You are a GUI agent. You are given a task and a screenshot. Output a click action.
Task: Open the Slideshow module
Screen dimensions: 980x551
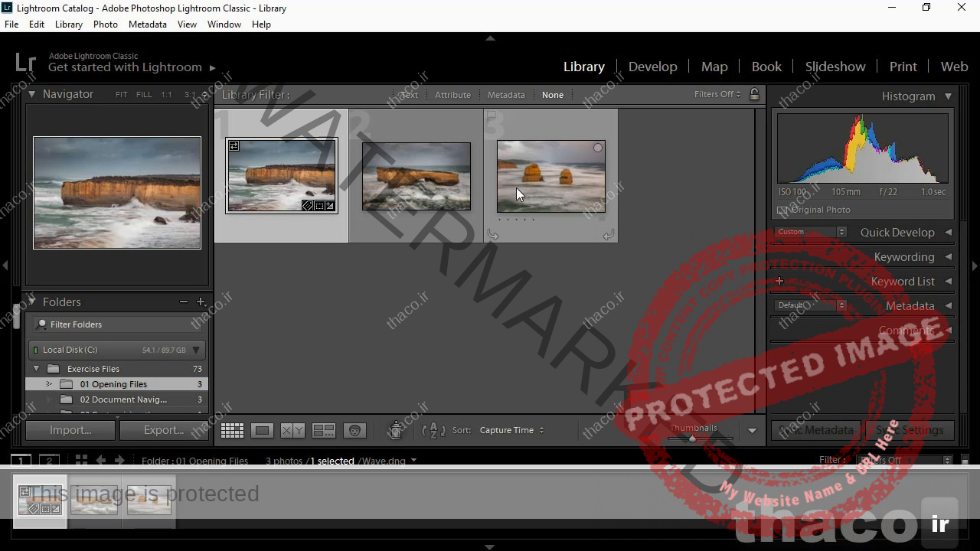835,67
